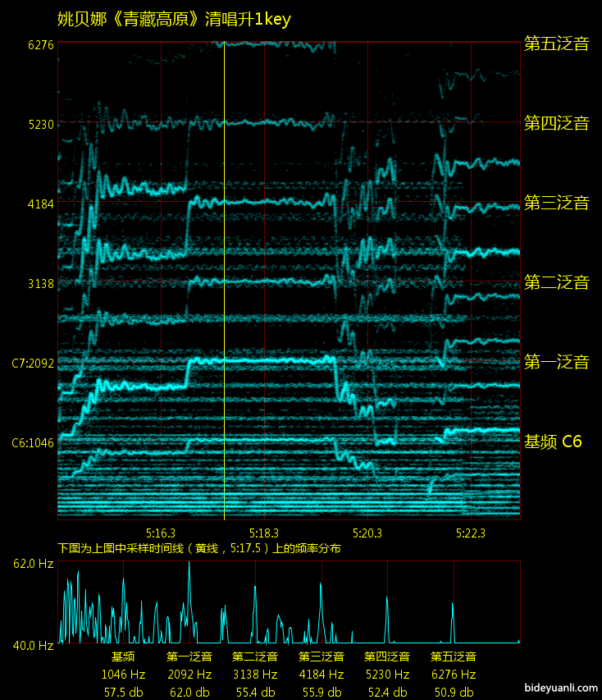
Task: Select the 62.0 Hz spectrum scale label
Action: click(33, 564)
